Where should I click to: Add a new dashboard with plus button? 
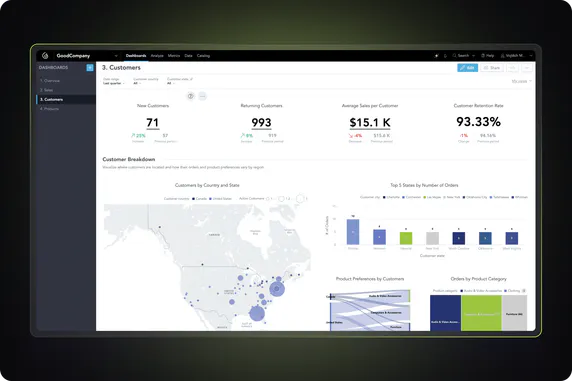90,68
